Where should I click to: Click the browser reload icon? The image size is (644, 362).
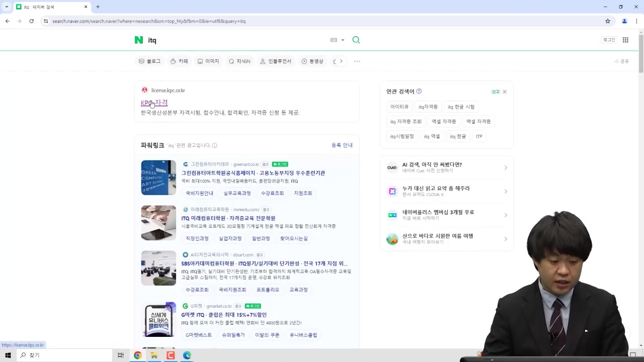(x=31, y=21)
